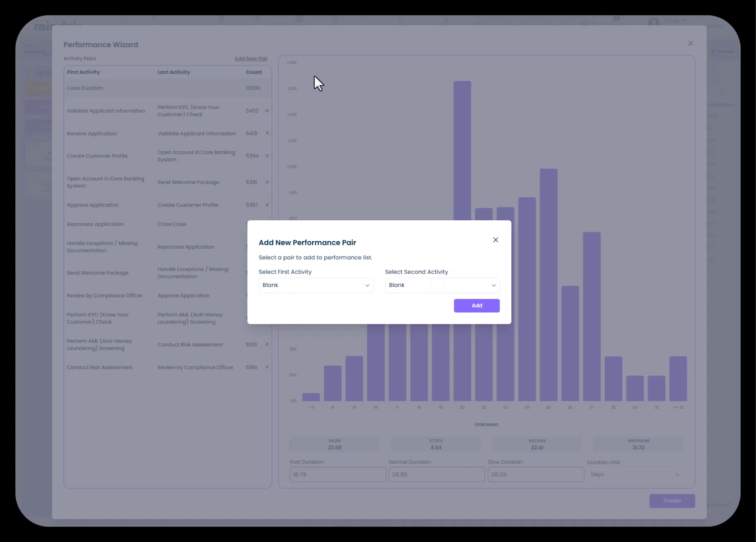Expand the Duration Unit dropdown

(634, 474)
